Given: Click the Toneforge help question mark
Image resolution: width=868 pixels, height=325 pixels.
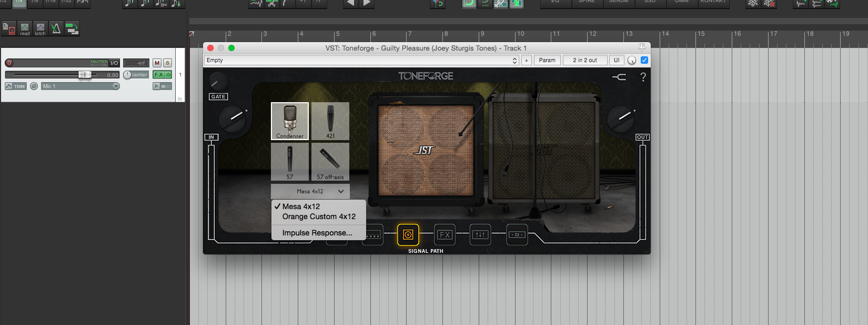Looking at the screenshot, I should 643,77.
